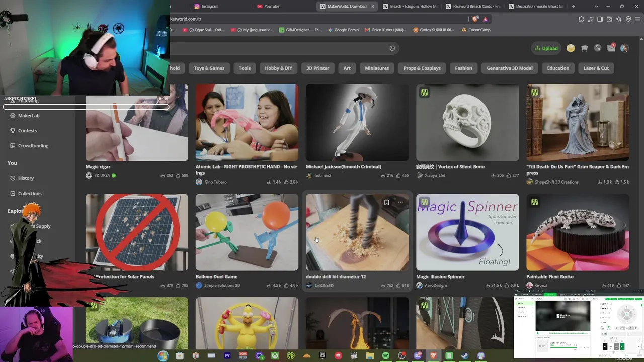Click the Brave Rewards triangle icon
This screenshot has width=644, height=362.
click(x=485, y=19)
